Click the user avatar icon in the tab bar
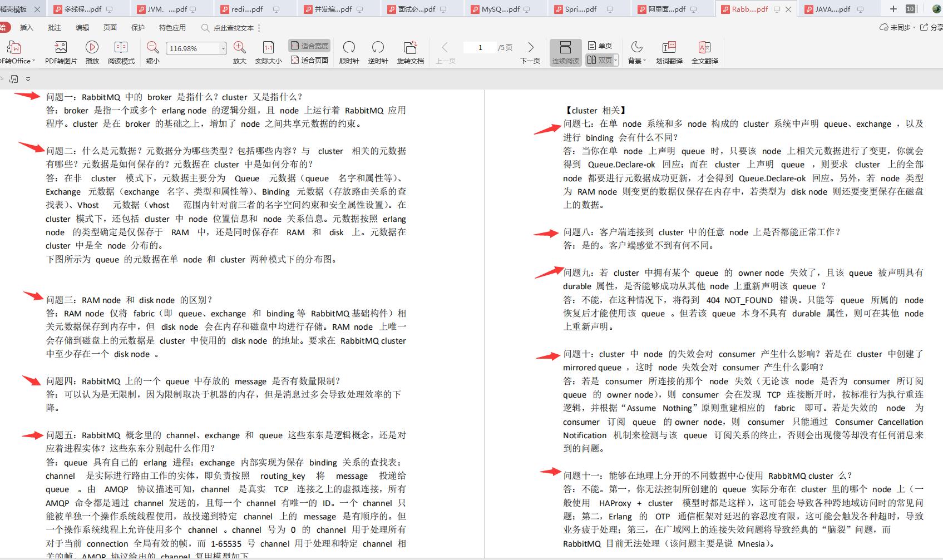The height and width of the screenshot is (560, 943). [x=936, y=9]
